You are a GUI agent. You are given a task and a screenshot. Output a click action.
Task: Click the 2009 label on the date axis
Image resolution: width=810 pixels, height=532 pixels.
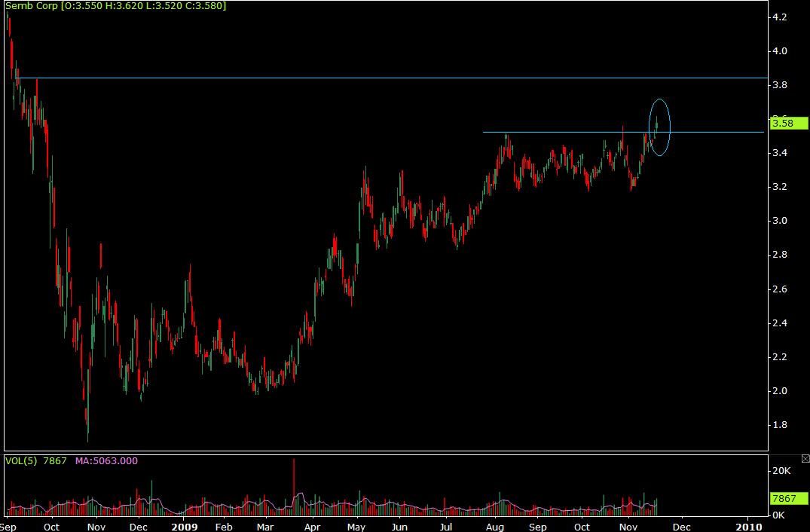(x=185, y=527)
